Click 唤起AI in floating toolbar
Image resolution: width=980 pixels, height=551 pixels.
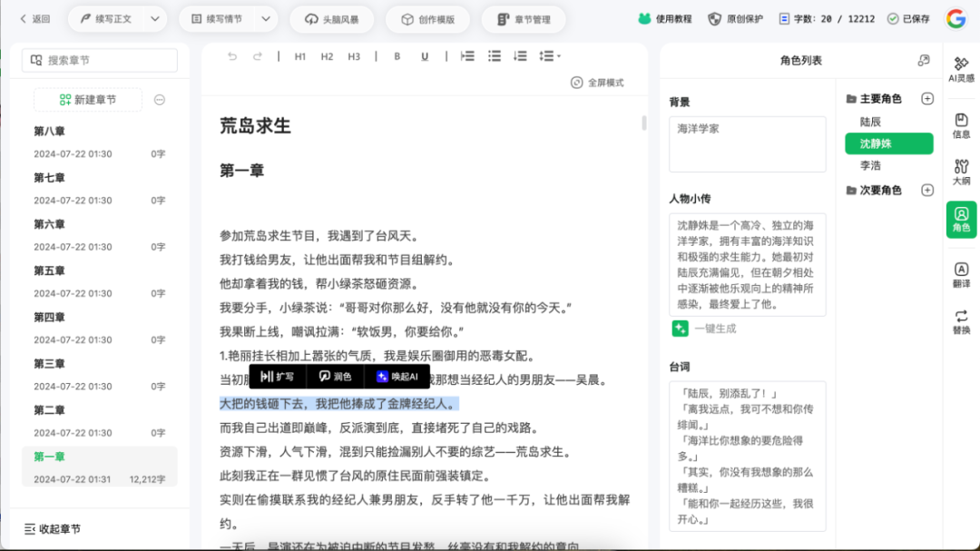coord(397,377)
